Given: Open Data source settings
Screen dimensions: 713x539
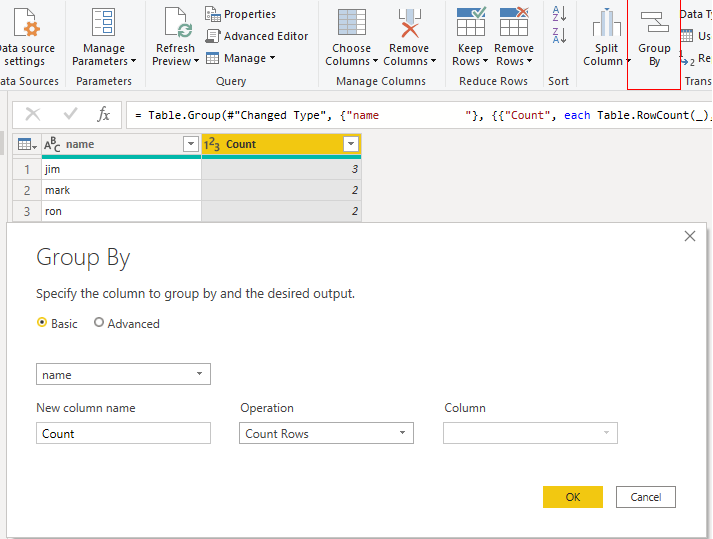Looking at the screenshot, I should tap(26, 39).
